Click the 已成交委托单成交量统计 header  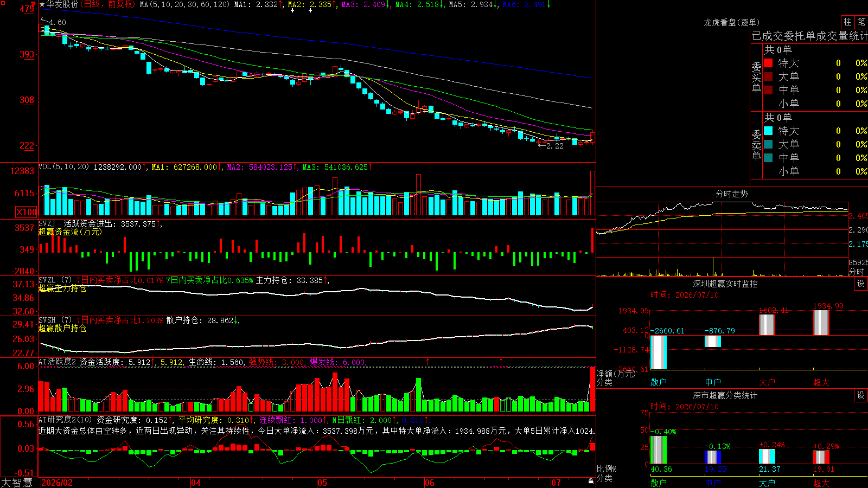(x=809, y=36)
